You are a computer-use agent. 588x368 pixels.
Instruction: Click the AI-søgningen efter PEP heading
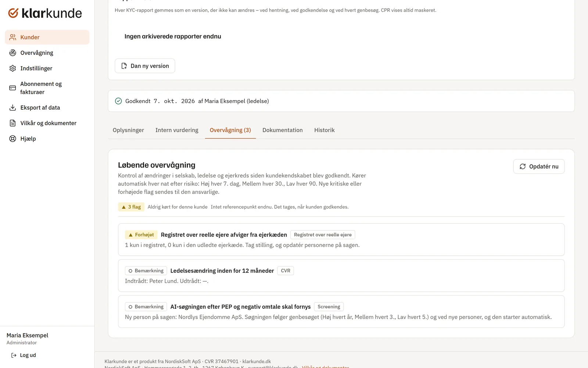point(240,307)
